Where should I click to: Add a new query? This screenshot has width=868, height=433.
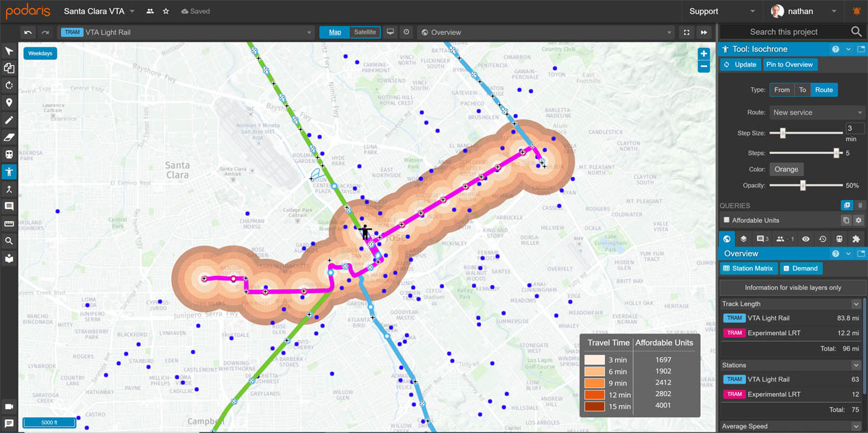tap(847, 206)
